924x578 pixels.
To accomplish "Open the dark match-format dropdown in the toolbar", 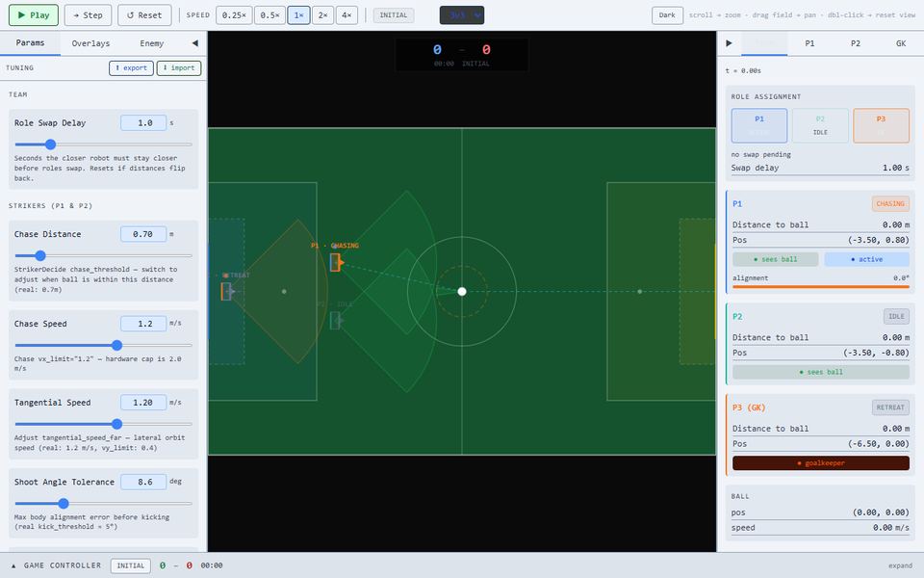I will pyautogui.click(x=462, y=14).
